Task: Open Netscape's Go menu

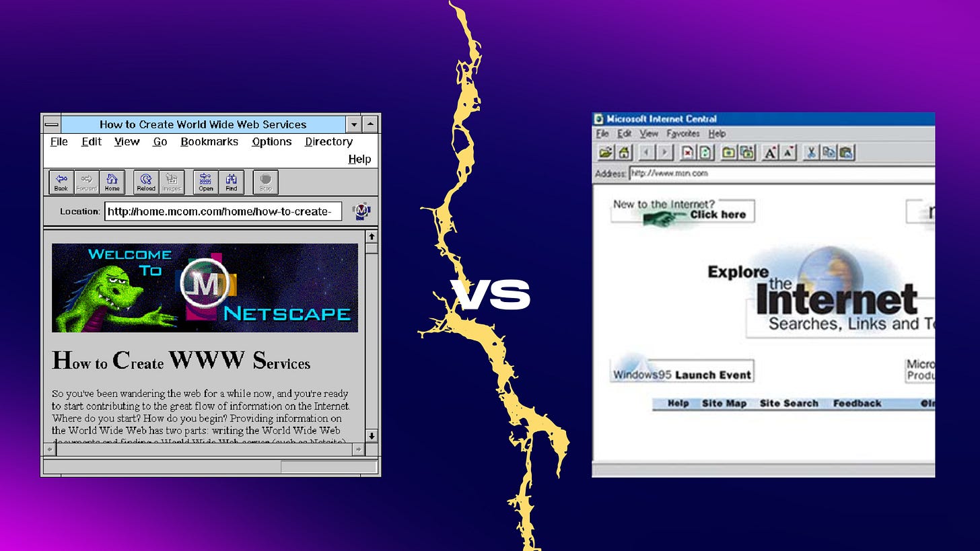Action: coord(160,141)
